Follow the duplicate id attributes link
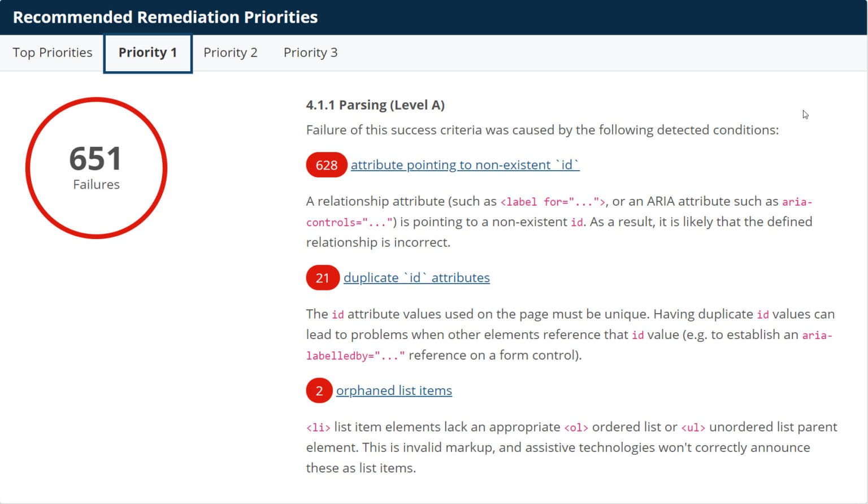The image size is (868, 504). pyautogui.click(x=416, y=278)
